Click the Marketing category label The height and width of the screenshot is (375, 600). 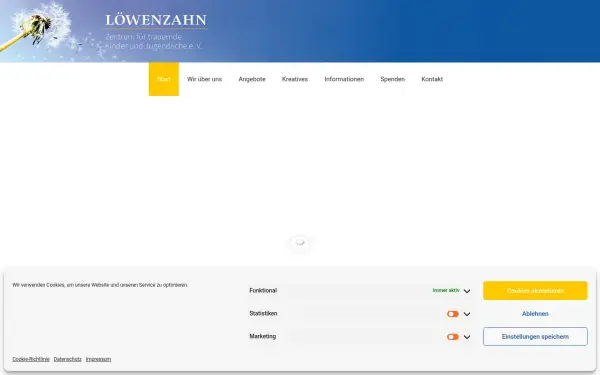[x=262, y=336]
